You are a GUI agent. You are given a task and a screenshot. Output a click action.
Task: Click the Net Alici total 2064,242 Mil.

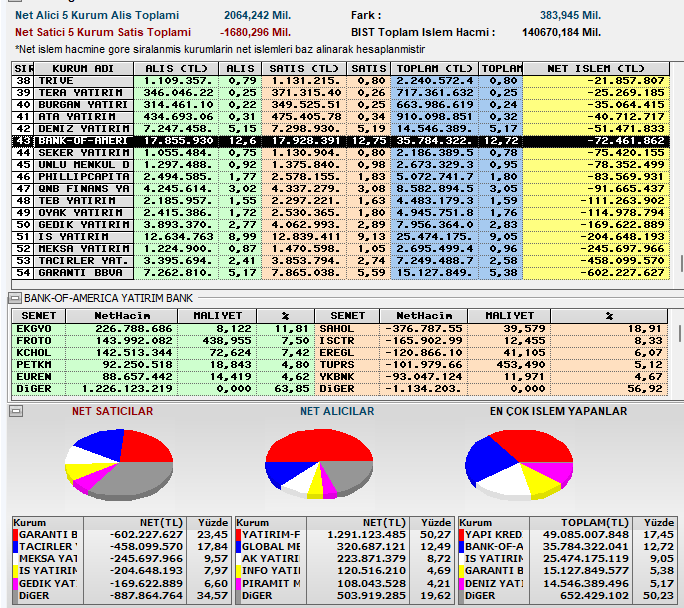[257, 15]
